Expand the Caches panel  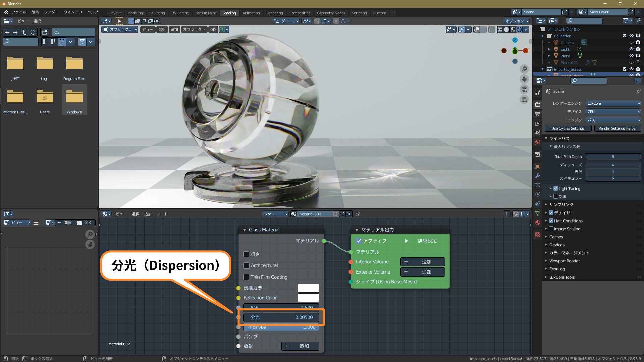point(556,237)
